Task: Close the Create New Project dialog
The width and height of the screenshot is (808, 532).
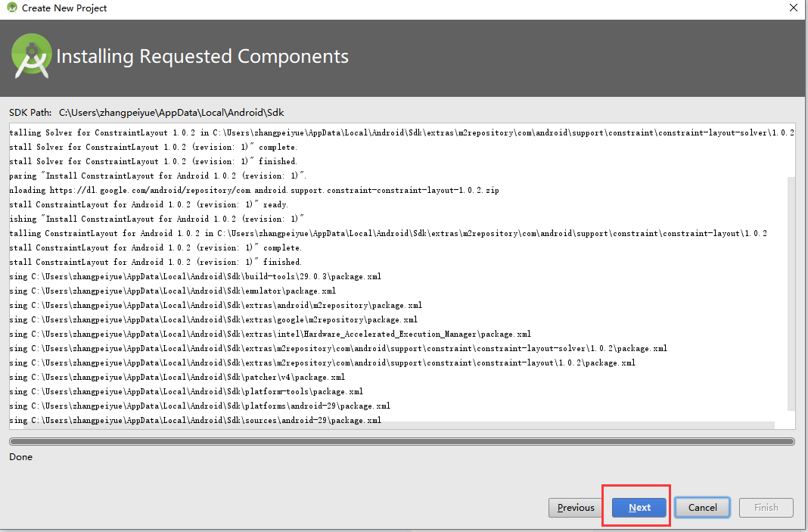Action: tap(794, 8)
